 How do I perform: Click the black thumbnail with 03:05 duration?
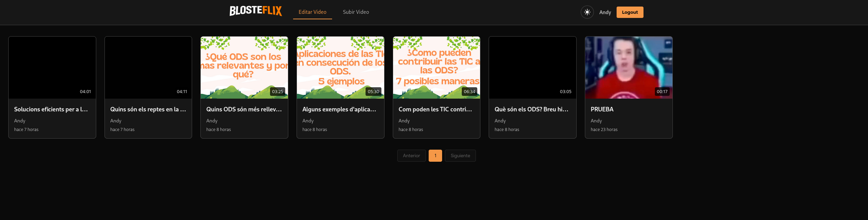(x=532, y=67)
